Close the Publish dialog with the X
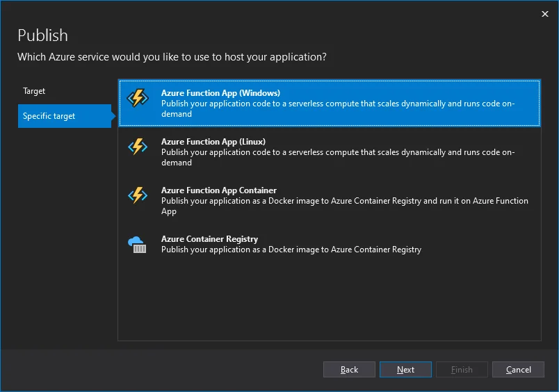The image size is (559, 392). point(544,13)
